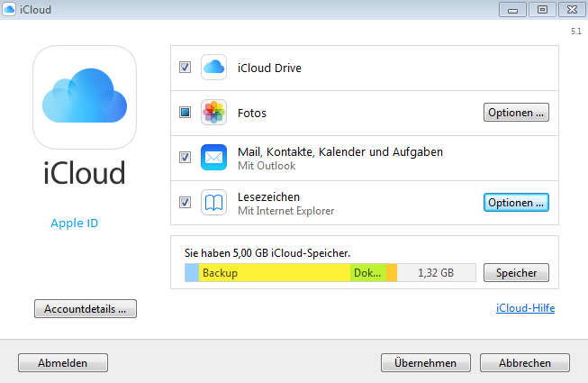Click the iCloud Drive cloud icon

point(213,68)
